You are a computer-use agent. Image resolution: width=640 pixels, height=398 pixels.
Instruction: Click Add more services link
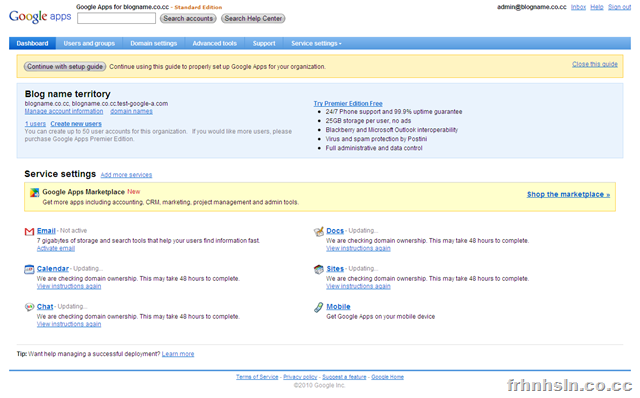click(126, 175)
